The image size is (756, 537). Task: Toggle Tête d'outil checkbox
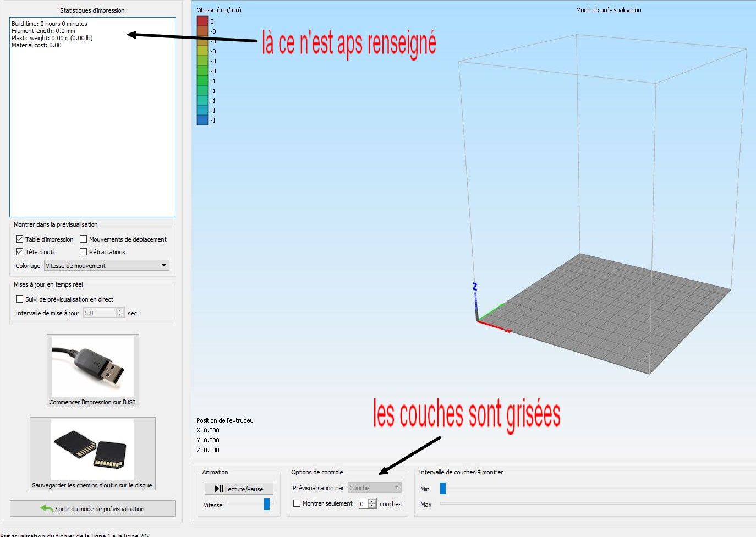point(20,252)
